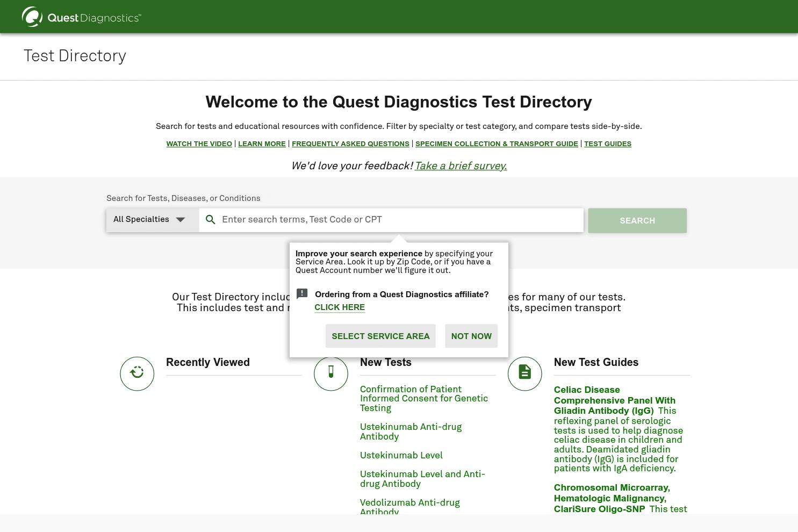Click the Welcome to Quest Diagnostics heading
798x532 pixels.
point(399,102)
